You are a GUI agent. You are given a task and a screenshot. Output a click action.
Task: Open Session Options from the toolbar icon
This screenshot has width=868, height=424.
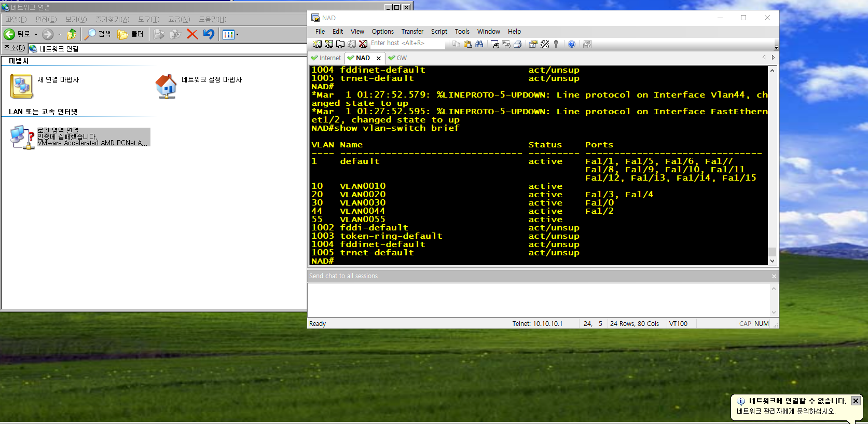click(533, 44)
